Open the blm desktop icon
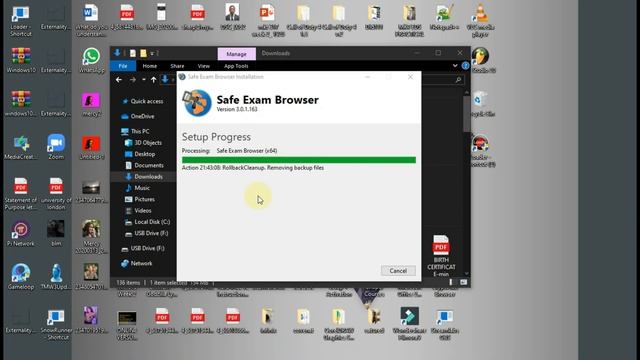Viewport: 640px width, 360px height. click(x=56, y=233)
